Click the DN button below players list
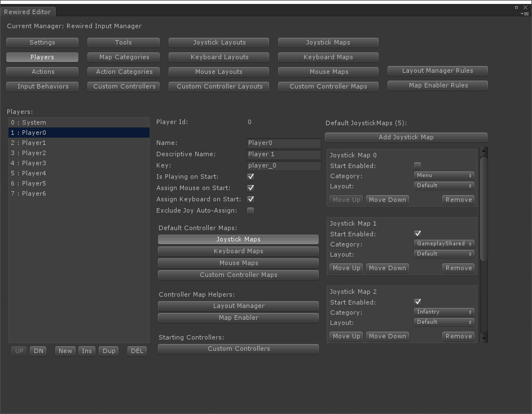This screenshot has width=532, height=414. 38,351
